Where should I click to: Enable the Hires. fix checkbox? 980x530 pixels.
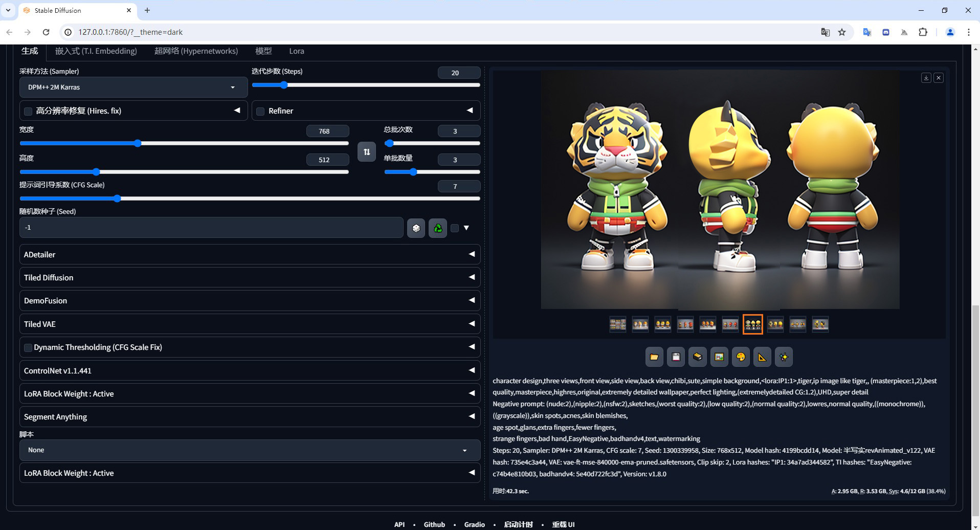(28, 111)
